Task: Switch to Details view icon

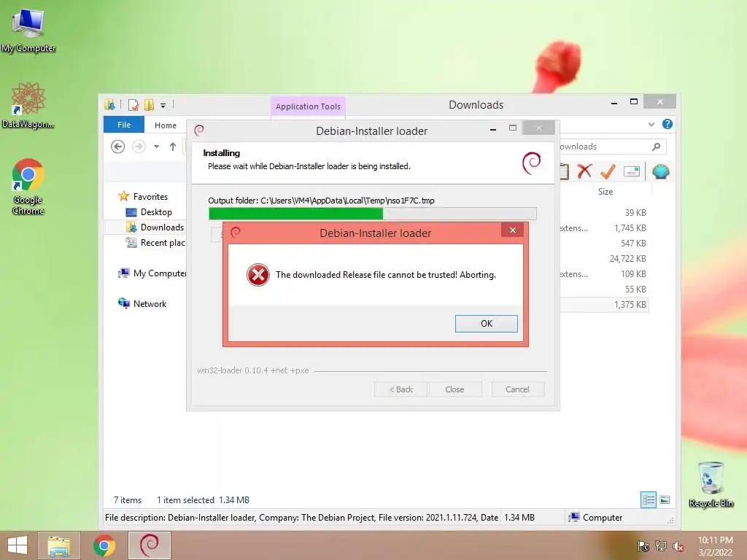Action: 649,499
